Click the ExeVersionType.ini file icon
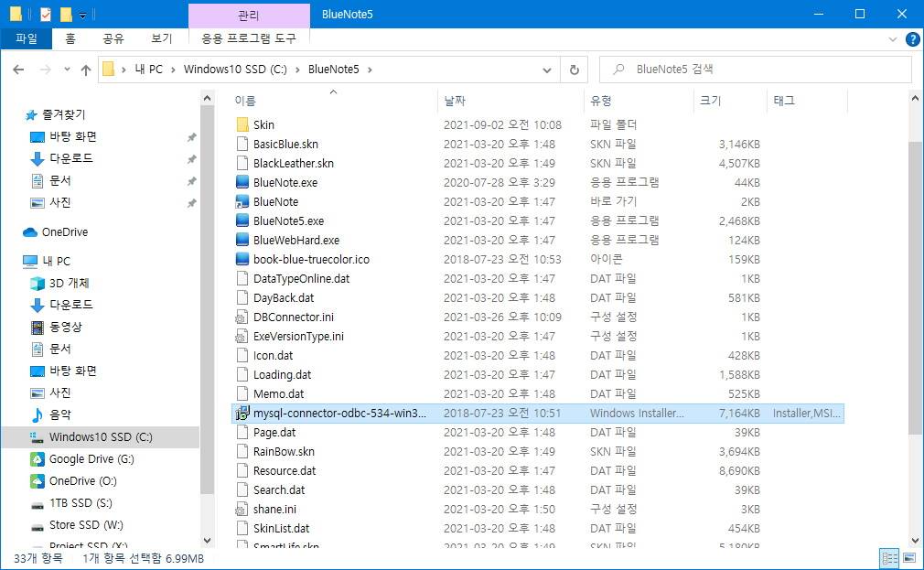Image resolution: width=924 pixels, height=570 pixels. [242, 336]
